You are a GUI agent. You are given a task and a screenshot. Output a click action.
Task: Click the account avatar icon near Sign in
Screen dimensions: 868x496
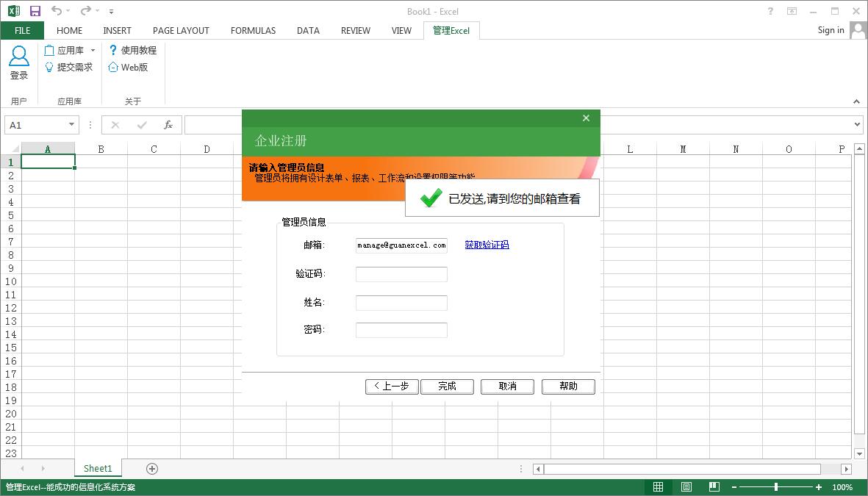[858, 30]
